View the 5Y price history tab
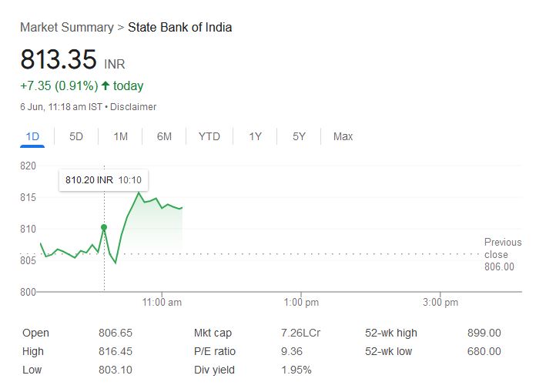Screen dimensions: 556x392 [299, 136]
